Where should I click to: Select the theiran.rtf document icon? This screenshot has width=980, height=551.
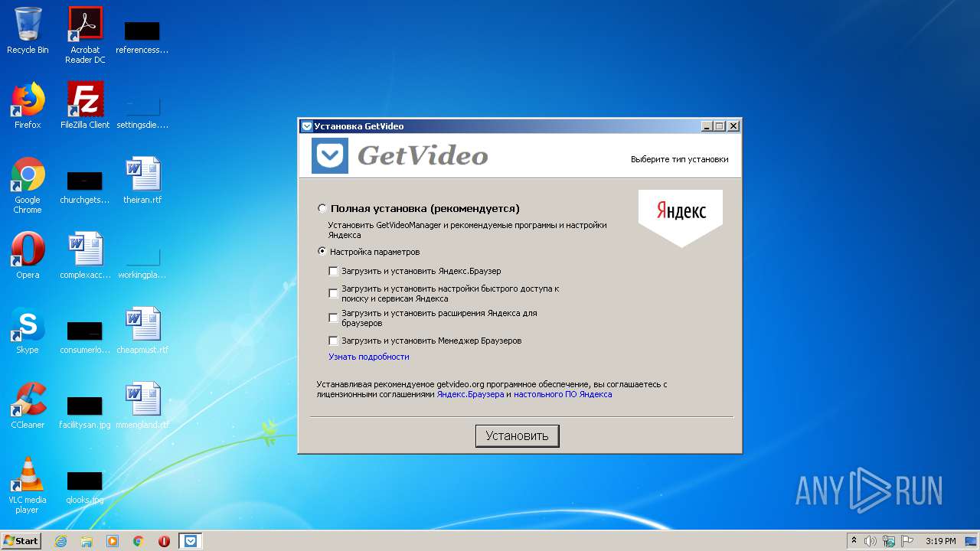142,181
